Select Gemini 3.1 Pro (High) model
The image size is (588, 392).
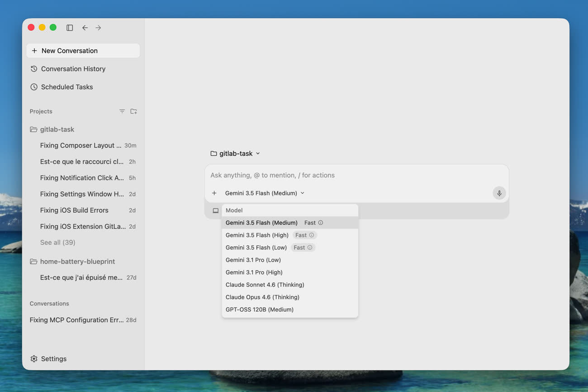point(290,272)
